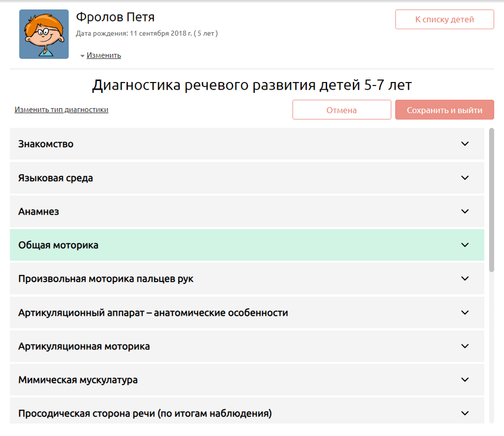Select the highlighted Общая моторика title
This screenshot has width=504, height=436.
coord(58,245)
